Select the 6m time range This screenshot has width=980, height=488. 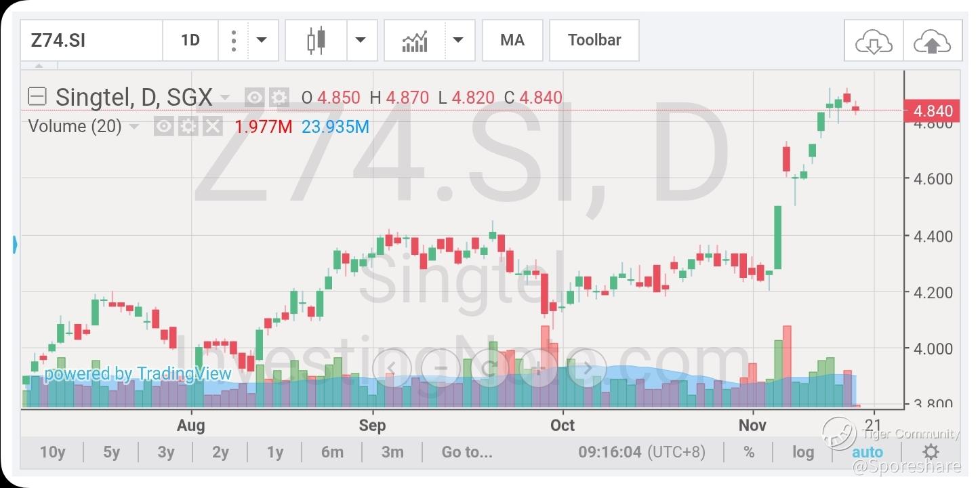point(332,452)
